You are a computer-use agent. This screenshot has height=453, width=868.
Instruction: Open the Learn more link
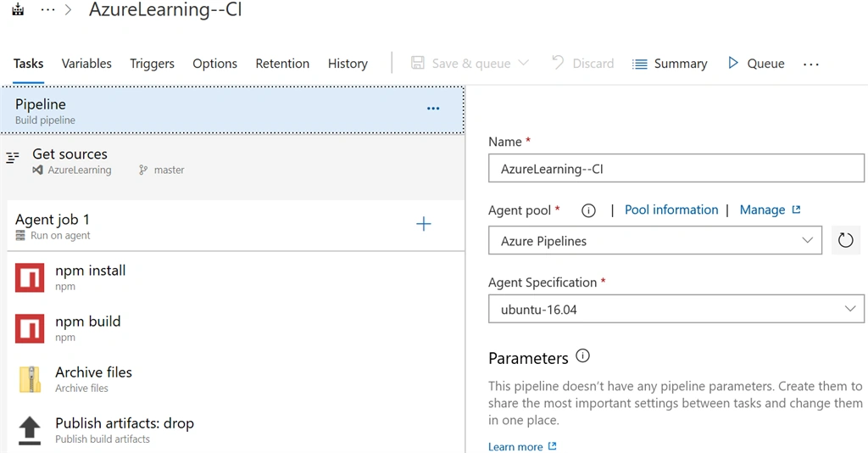click(x=515, y=446)
